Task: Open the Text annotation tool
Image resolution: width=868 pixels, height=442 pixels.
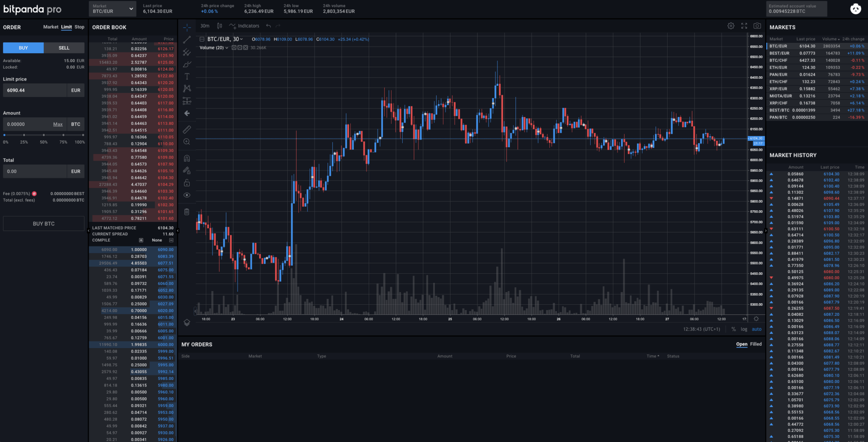Action: [x=187, y=76]
